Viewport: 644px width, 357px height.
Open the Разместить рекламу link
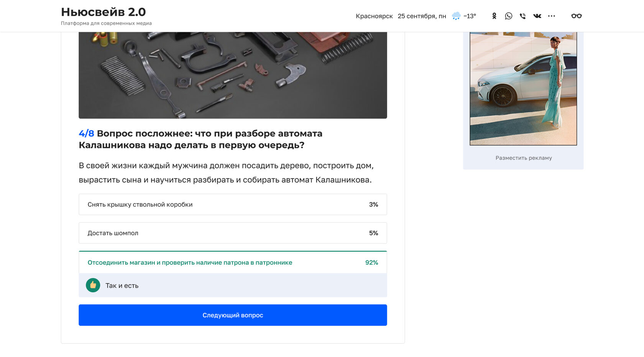coord(524,158)
